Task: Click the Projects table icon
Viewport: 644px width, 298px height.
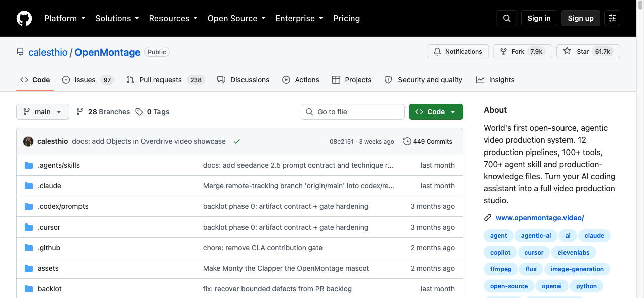Action: tap(336, 80)
